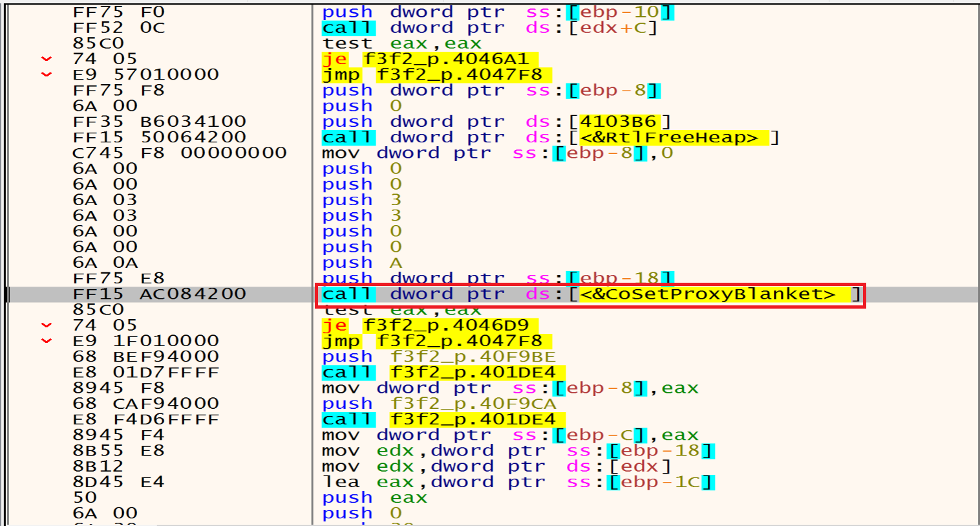Select the lea eax instruction with [ebp-1C]
The image size is (980, 526).
pos(518,482)
